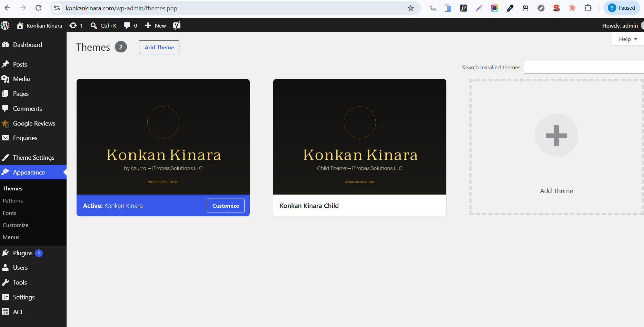The height and width of the screenshot is (327, 644).
Task: Open the Customize submenu item
Action: coord(16,225)
